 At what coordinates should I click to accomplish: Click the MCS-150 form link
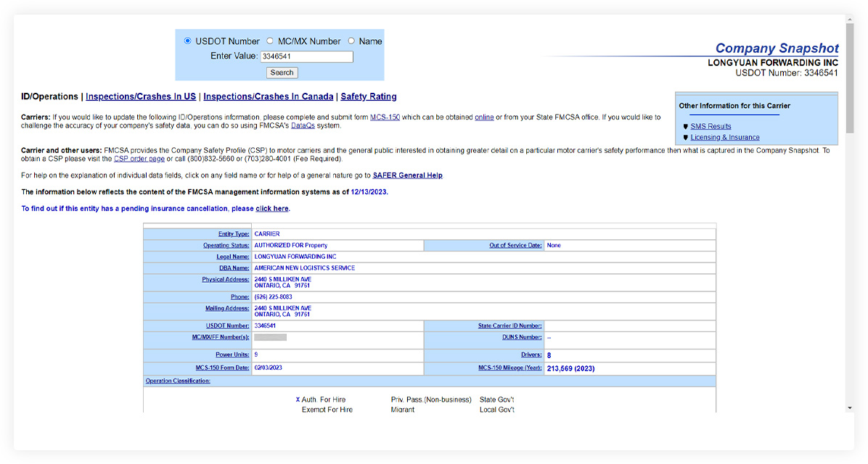[x=385, y=117]
